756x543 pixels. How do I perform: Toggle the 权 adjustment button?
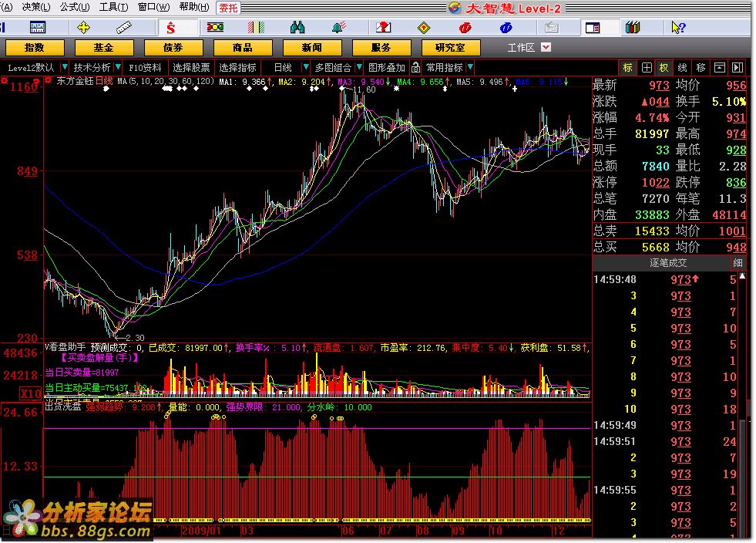point(664,68)
